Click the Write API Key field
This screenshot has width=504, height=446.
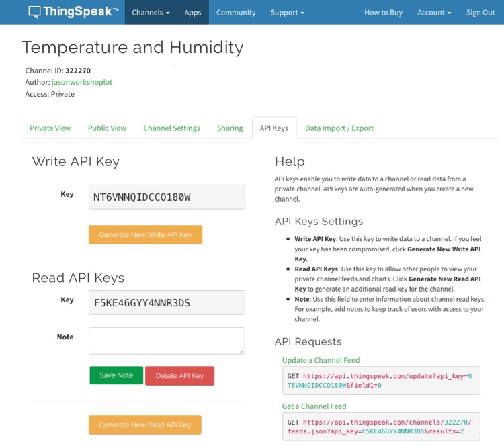tap(167, 197)
